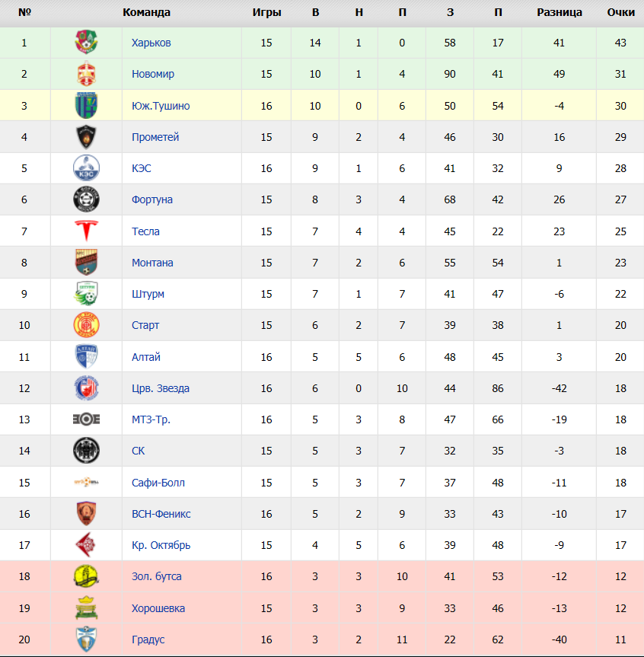The height and width of the screenshot is (657, 644).
Task: Open the Юж.Тушино team link
Action: [161, 106]
